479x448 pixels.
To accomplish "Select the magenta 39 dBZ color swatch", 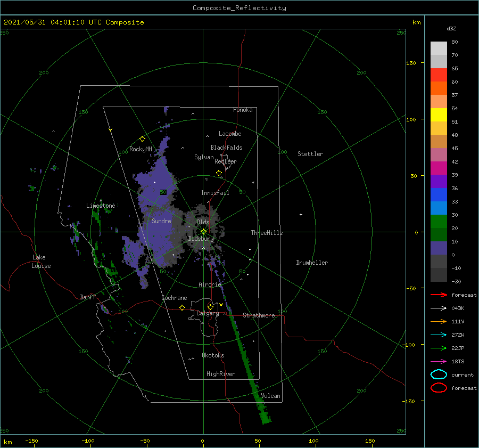I will pyautogui.click(x=439, y=168).
